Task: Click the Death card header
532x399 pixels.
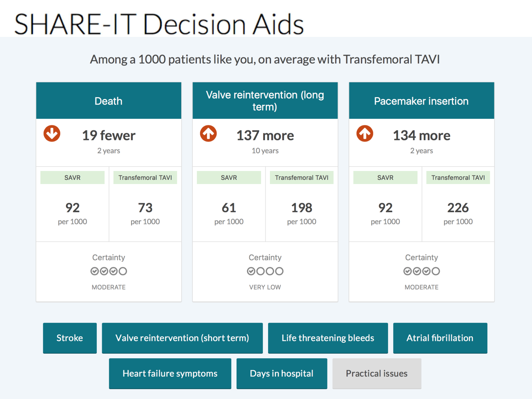Action: pyautogui.click(x=109, y=101)
